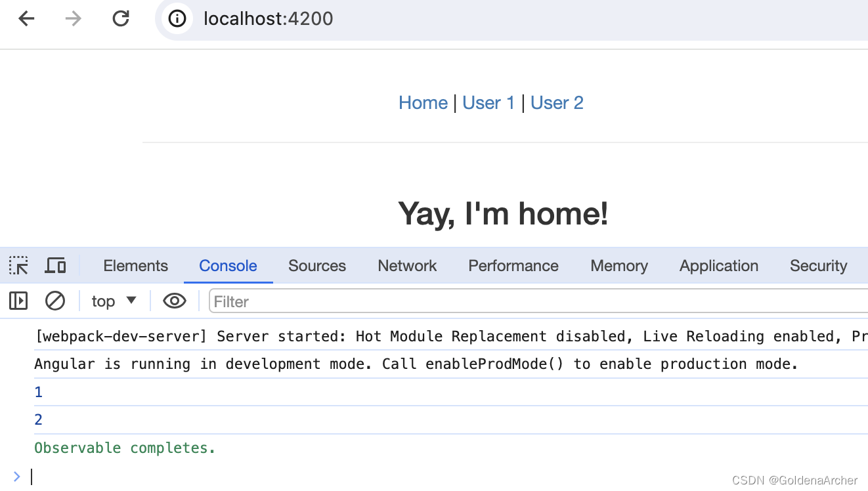Click the logged value 2
This screenshot has width=868, height=491.
click(38, 419)
